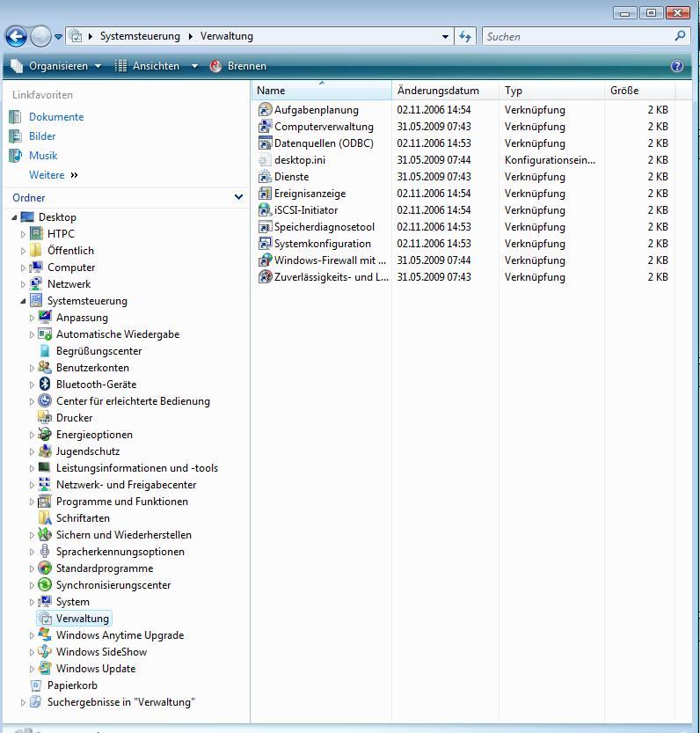
Task: Click the Datenquellen (ODBC) icon
Action: pyautogui.click(x=265, y=143)
